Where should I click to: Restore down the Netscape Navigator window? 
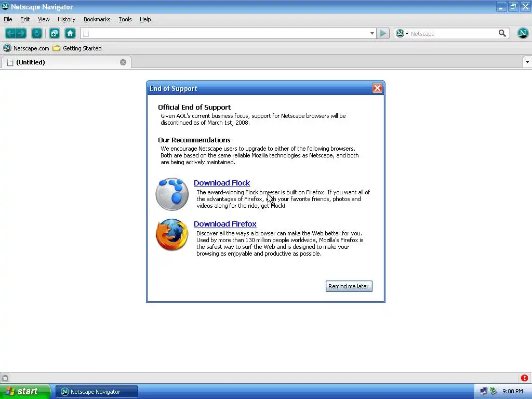pos(513,6)
